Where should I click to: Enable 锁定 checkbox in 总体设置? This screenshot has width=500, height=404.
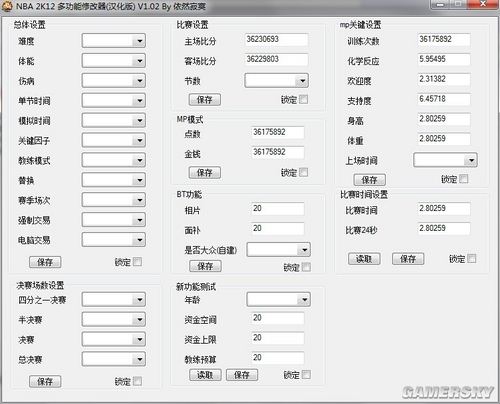coord(137,262)
